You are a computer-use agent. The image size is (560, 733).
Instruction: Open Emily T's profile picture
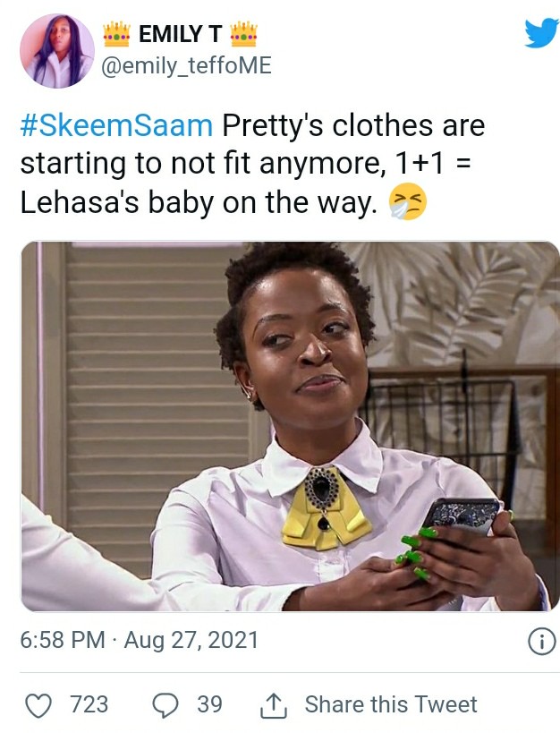(57, 51)
